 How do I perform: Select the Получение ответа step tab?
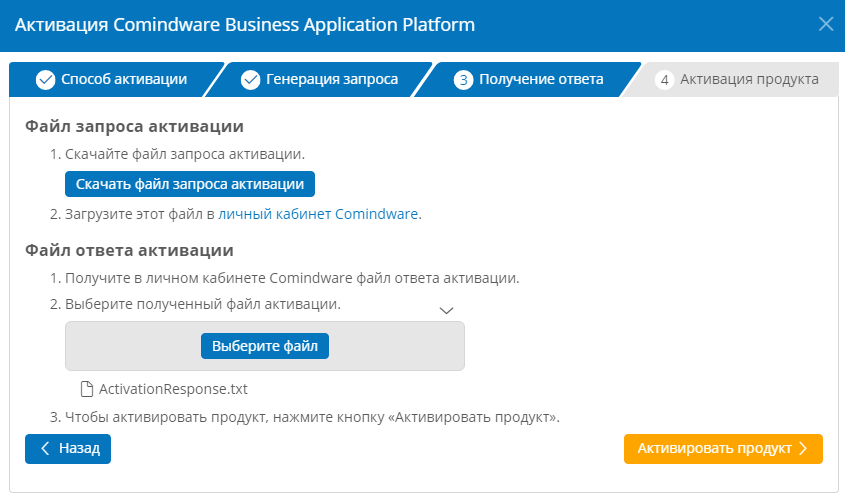pyautogui.click(x=528, y=80)
